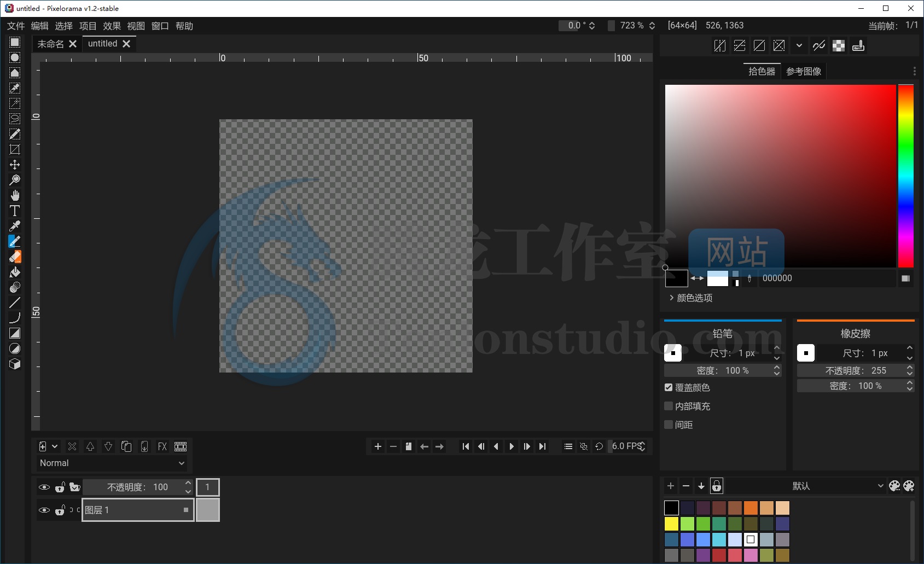924x564 pixels.
Task: Move layer down with arrow icon
Action: [x=108, y=446]
